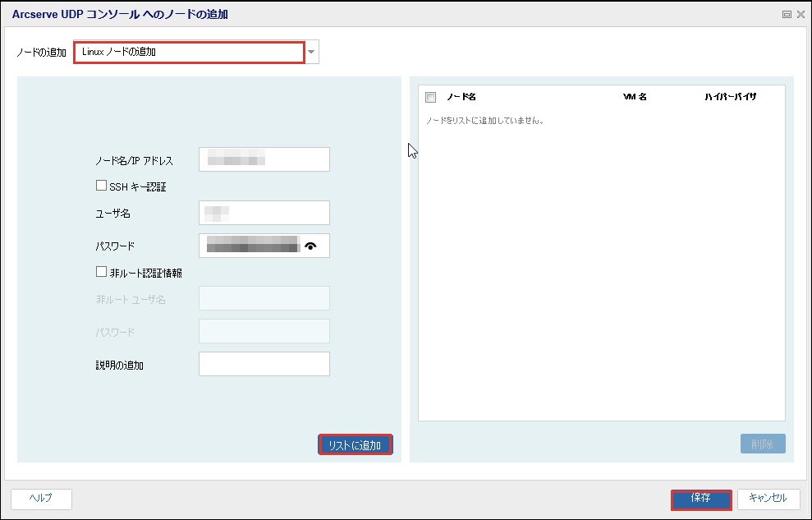Focus the ノード名/IP アドレス input field
The height and width of the screenshot is (520, 812).
pos(264,159)
